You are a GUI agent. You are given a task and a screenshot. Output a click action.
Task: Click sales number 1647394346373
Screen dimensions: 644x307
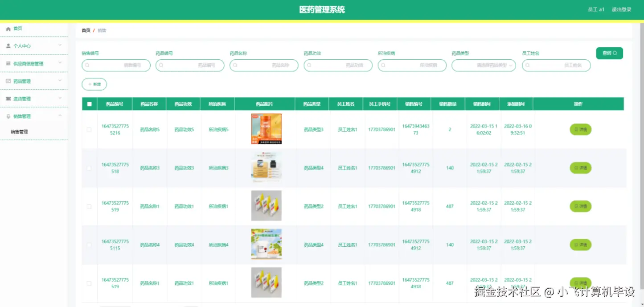click(x=416, y=129)
